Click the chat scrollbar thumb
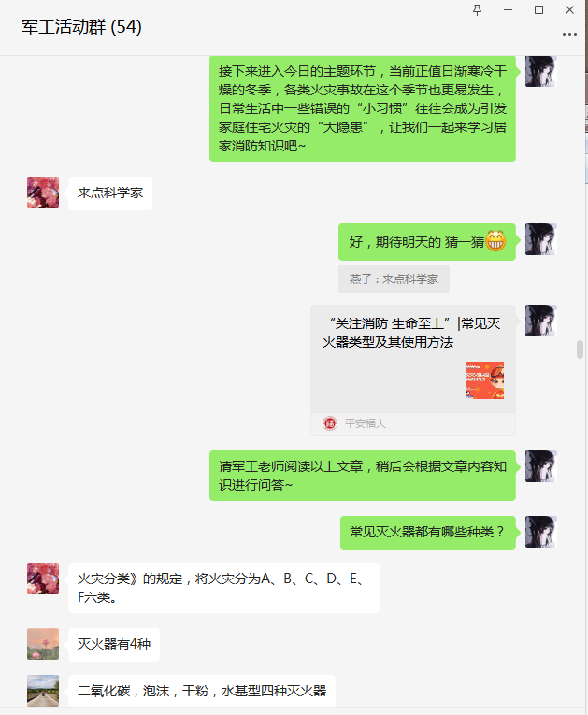This screenshot has width=588, height=715. [x=580, y=350]
